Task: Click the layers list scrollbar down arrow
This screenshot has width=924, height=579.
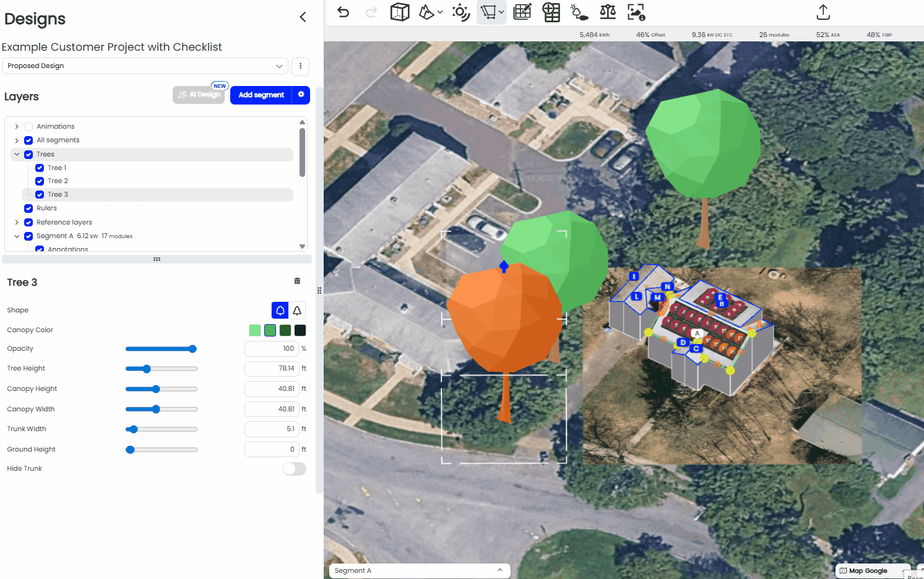Action: pos(302,246)
